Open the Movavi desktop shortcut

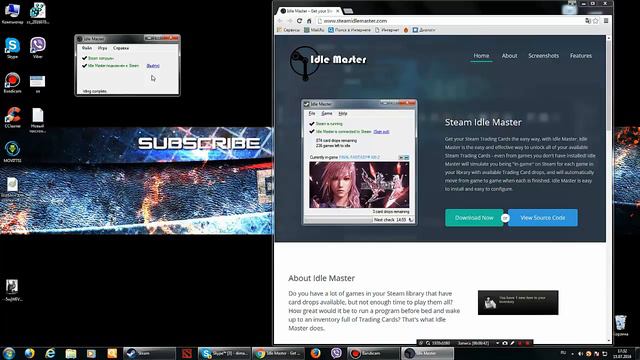click(12, 152)
